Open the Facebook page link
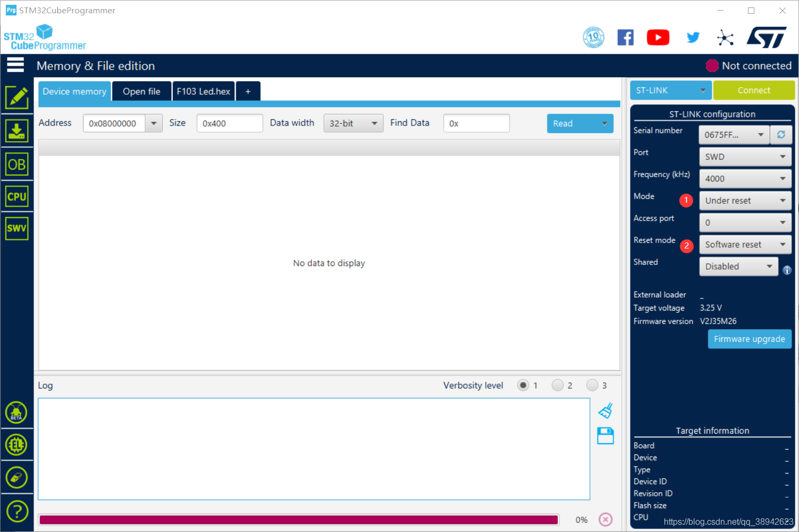This screenshot has height=532, width=799. (626, 37)
